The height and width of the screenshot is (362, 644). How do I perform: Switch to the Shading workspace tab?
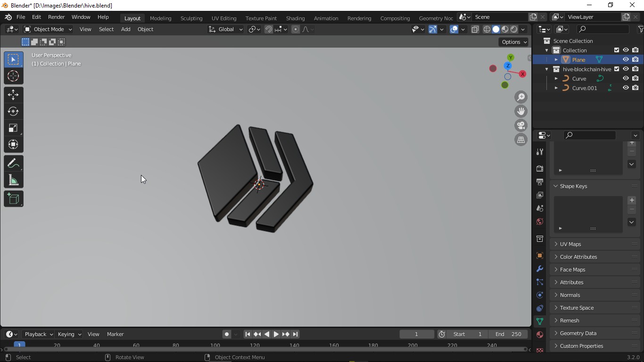pos(295,18)
